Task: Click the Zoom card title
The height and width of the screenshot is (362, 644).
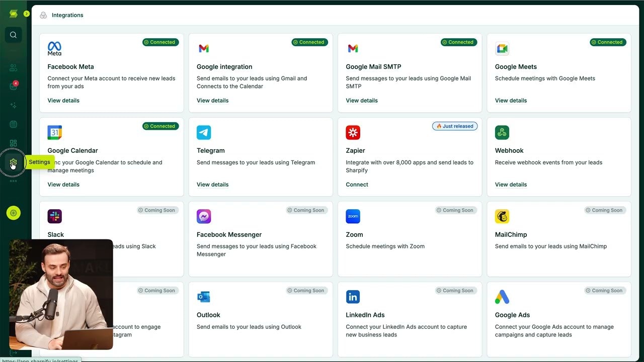Action: 354,235
